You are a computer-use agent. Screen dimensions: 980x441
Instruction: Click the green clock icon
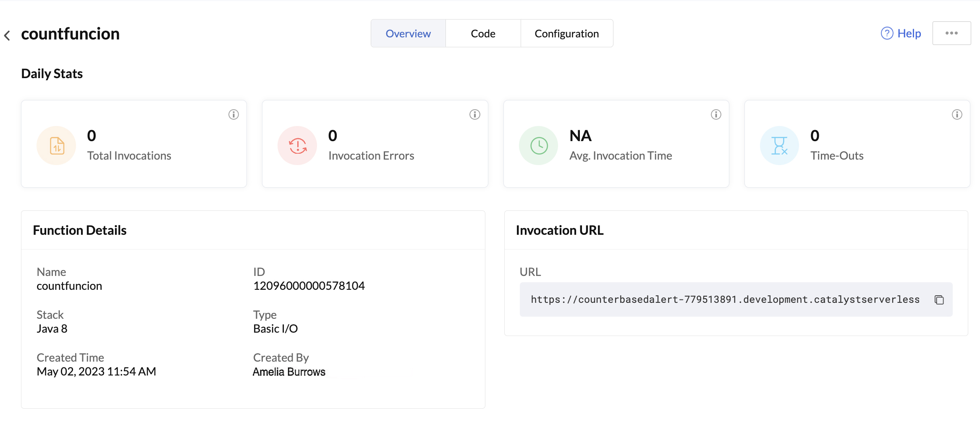pos(539,146)
